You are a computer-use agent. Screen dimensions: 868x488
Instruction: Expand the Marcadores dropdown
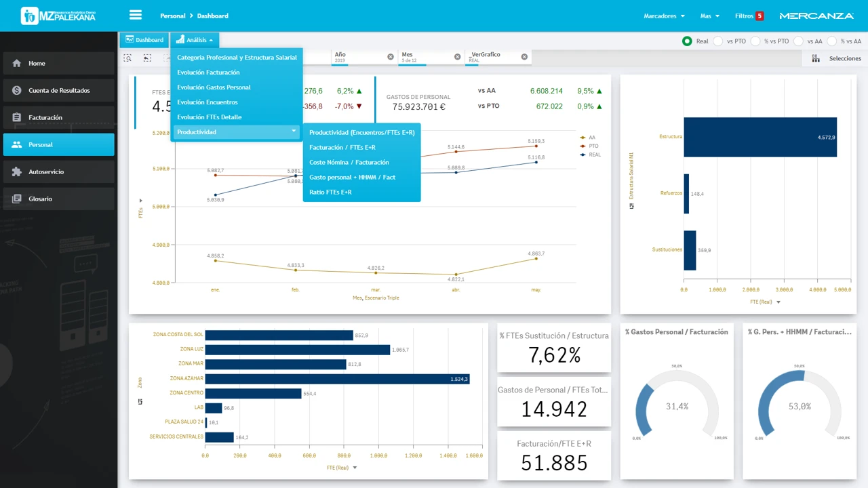click(x=663, y=16)
